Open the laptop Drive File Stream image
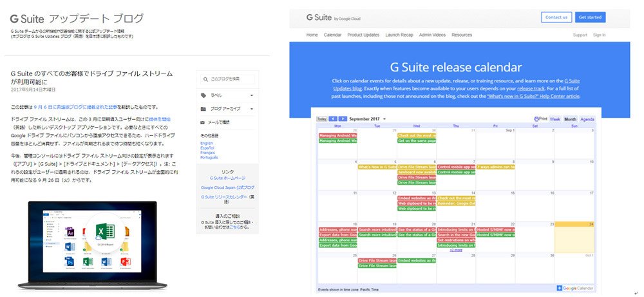The height and width of the screenshot is (297, 644). click(x=93, y=245)
